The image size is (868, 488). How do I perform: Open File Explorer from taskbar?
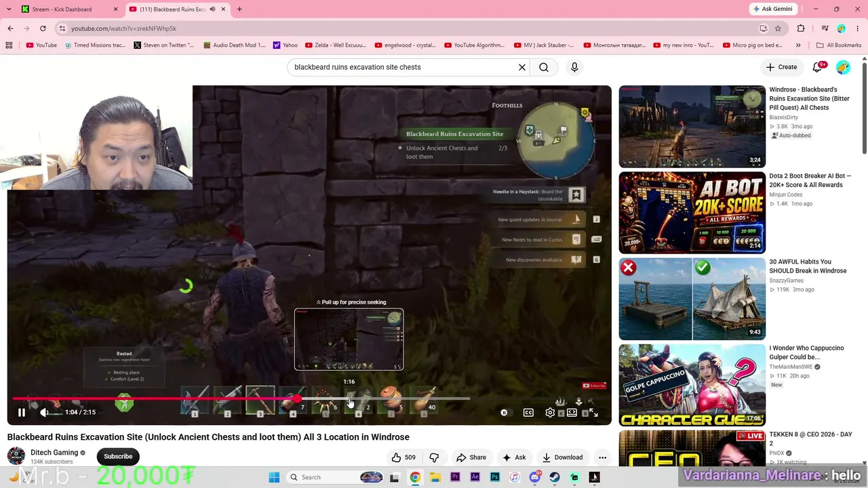(435, 477)
